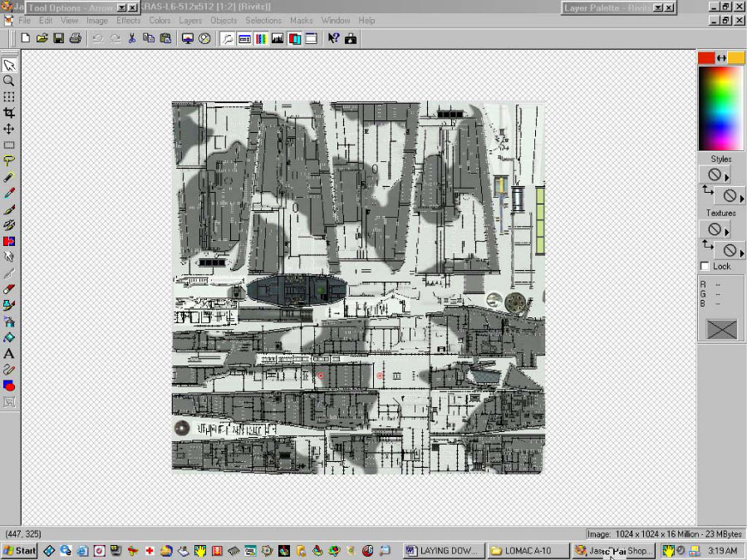Open the Selections menu

click(263, 21)
